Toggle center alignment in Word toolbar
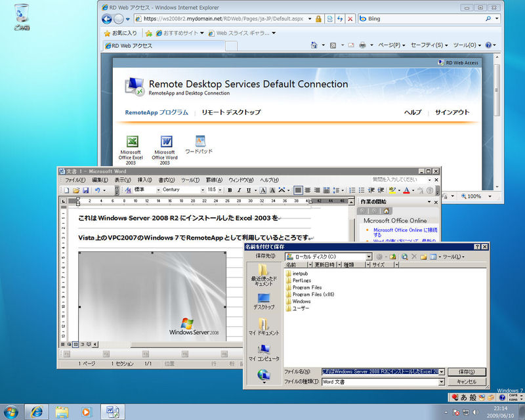The height and width of the screenshot is (420, 525). point(307,190)
